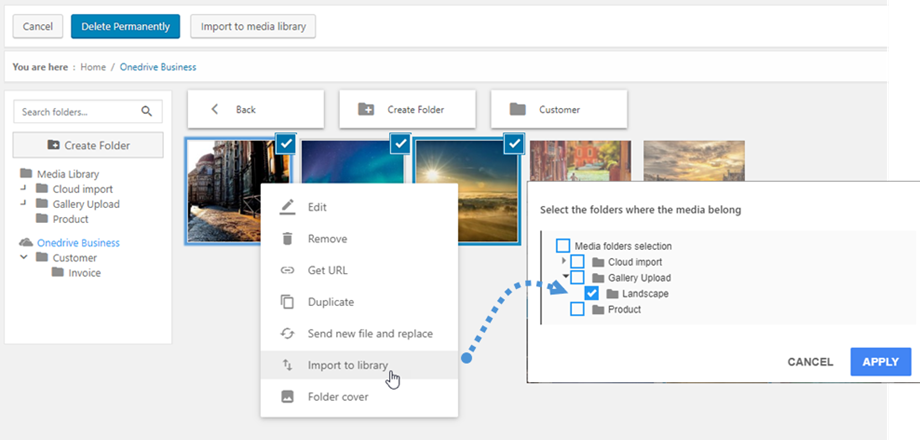The image size is (920, 440).
Task: Tick the Media folders selection checkbox
Action: 563,246
